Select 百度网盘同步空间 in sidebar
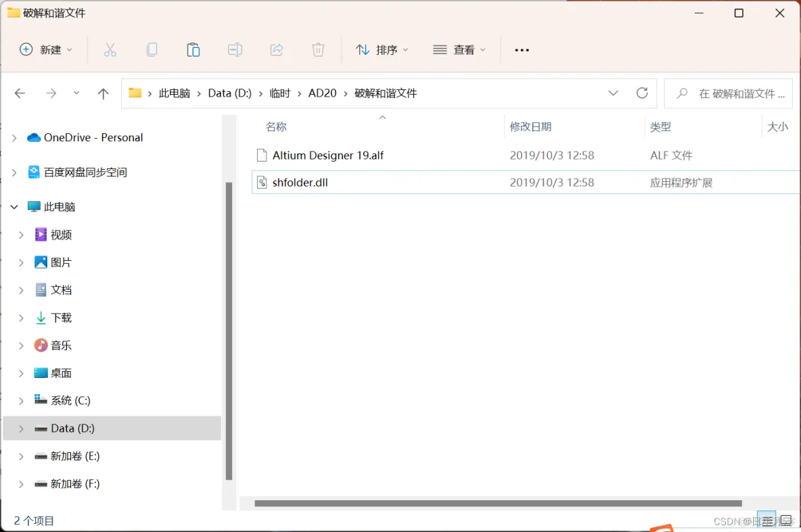The height and width of the screenshot is (532, 801). (x=85, y=172)
